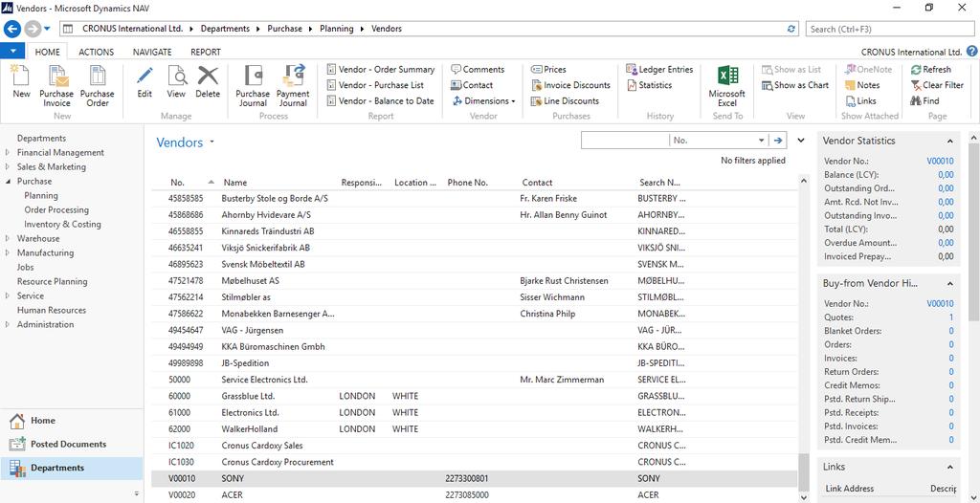
Task: Open Microsoft Dynamics Help icon
Action: point(972,52)
